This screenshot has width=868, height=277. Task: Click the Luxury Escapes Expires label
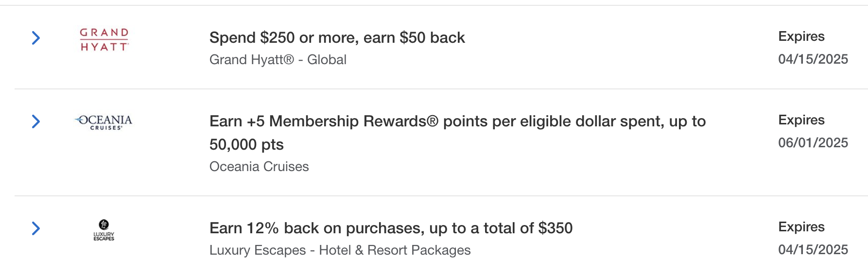coord(801,227)
